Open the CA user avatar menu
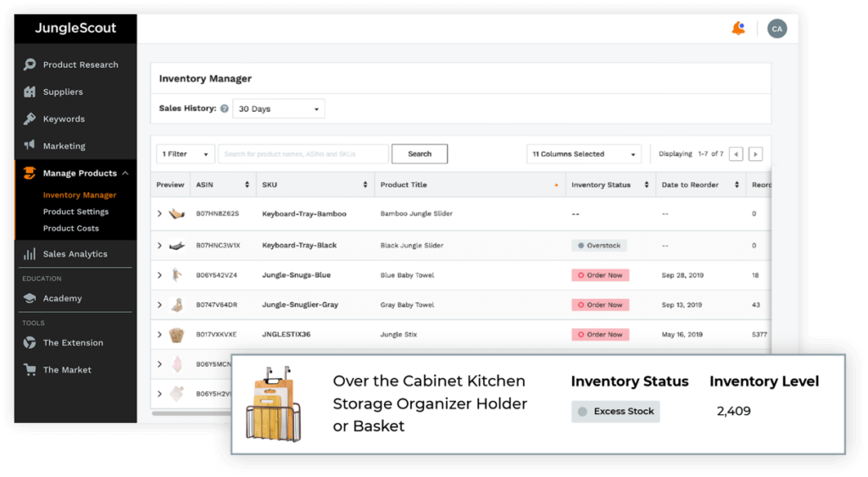This screenshot has height=477, width=868. coord(777,29)
